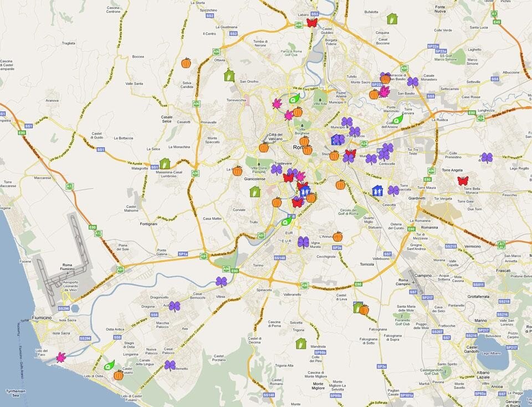532x407 pixels.
Task: Select green house marker at Massimina-Casal Lumbroso
Action: click(x=165, y=163)
